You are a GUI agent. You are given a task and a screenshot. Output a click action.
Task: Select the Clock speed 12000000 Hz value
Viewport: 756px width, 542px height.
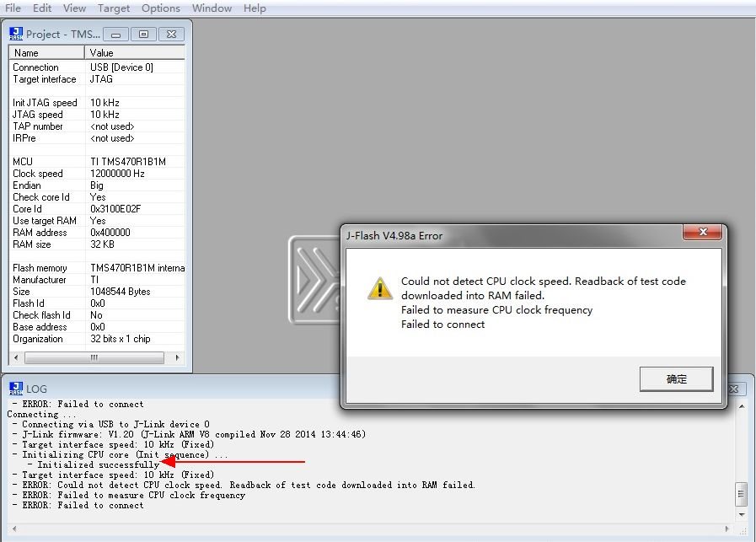point(117,173)
